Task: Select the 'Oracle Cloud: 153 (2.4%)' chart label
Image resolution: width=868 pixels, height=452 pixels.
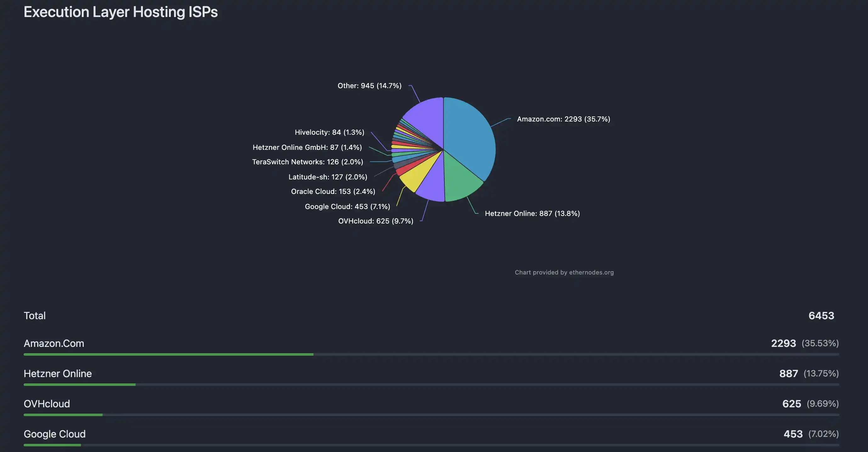Action: [x=333, y=191]
